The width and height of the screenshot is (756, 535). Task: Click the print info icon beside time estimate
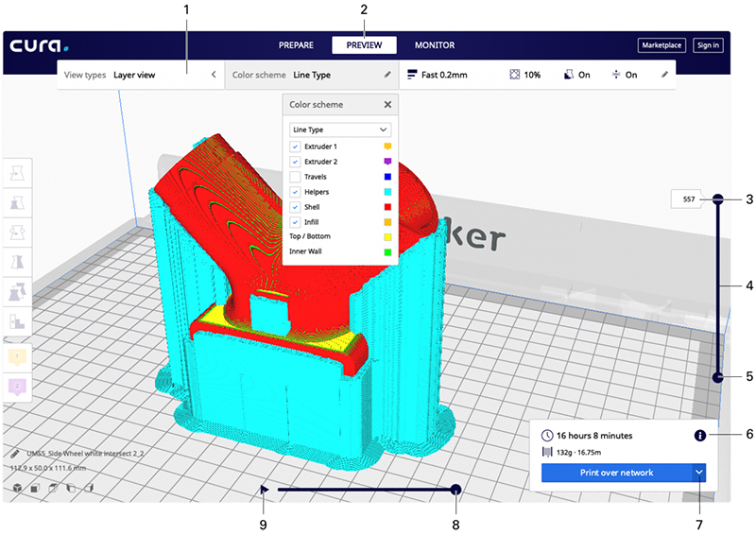[699, 436]
